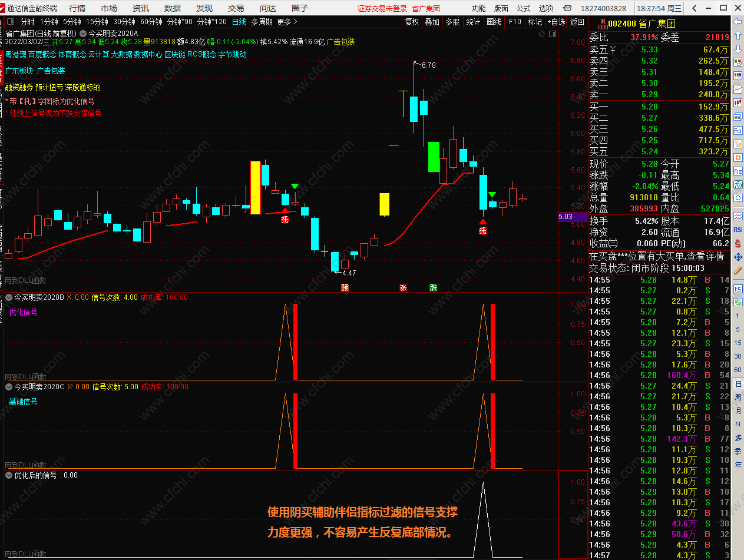Open the 公式 menu
744x560 pixels.
click(x=524, y=8)
